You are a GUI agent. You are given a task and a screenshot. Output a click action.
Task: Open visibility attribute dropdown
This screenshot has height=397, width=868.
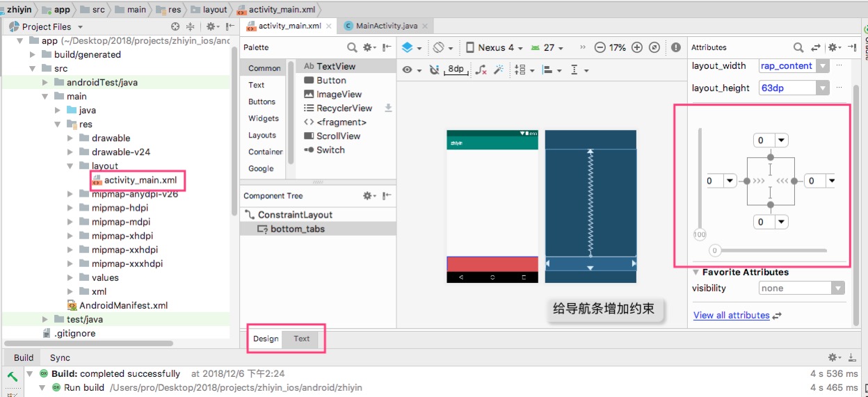click(839, 288)
